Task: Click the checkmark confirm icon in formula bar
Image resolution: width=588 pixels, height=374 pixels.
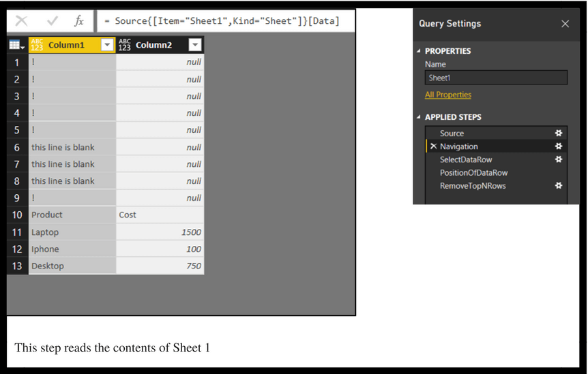Action: pos(53,21)
